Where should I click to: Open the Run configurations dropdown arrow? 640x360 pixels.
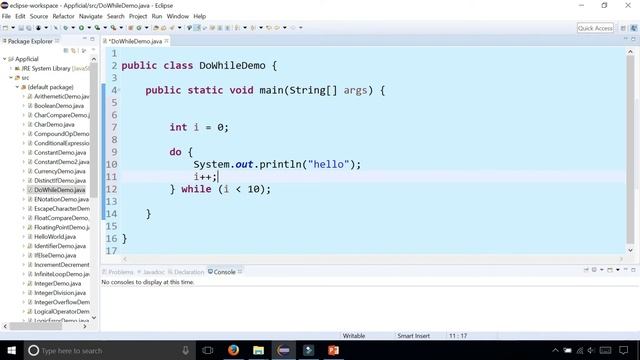tap(89, 28)
